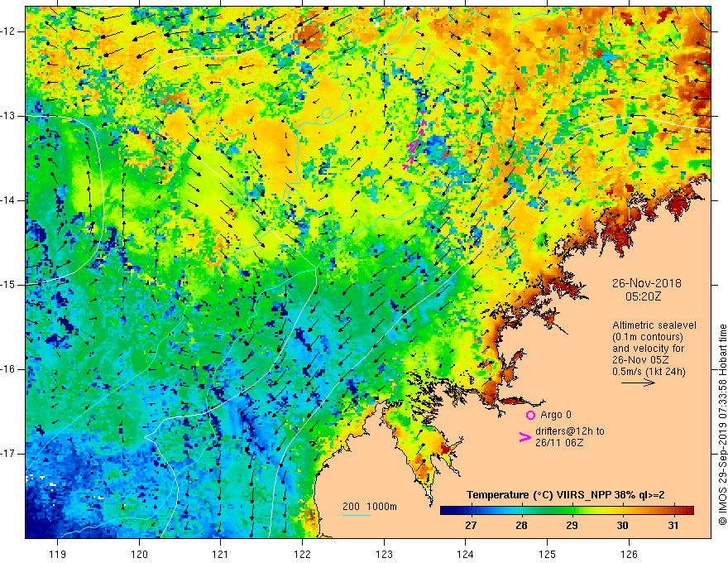Click the '(0.1m contours)' text
Viewport: 728px width, 563px height.
click(x=648, y=337)
